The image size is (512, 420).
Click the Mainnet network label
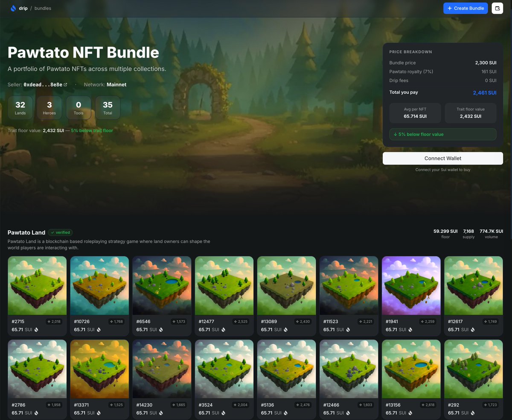click(x=116, y=84)
